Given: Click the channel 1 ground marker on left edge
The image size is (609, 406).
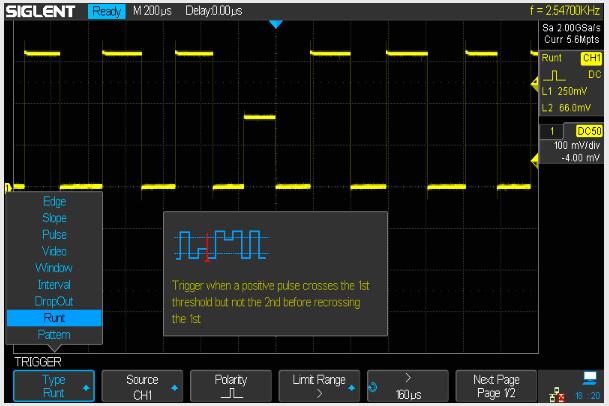Looking at the screenshot, I should (x=7, y=186).
